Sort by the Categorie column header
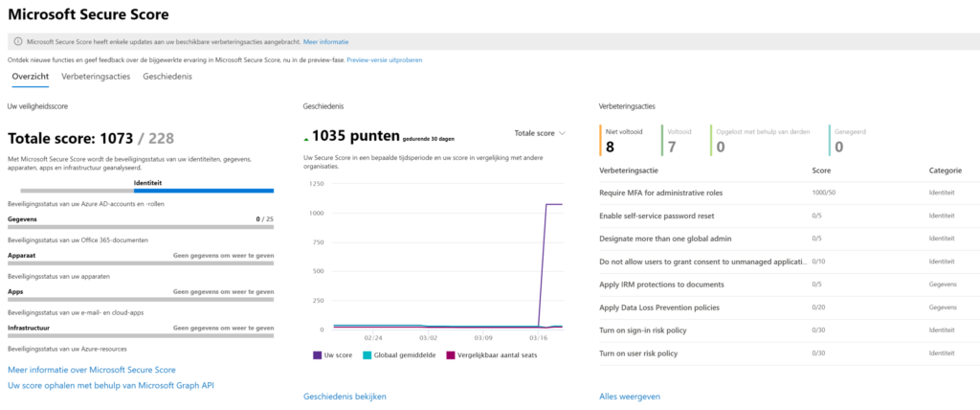 (x=944, y=171)
